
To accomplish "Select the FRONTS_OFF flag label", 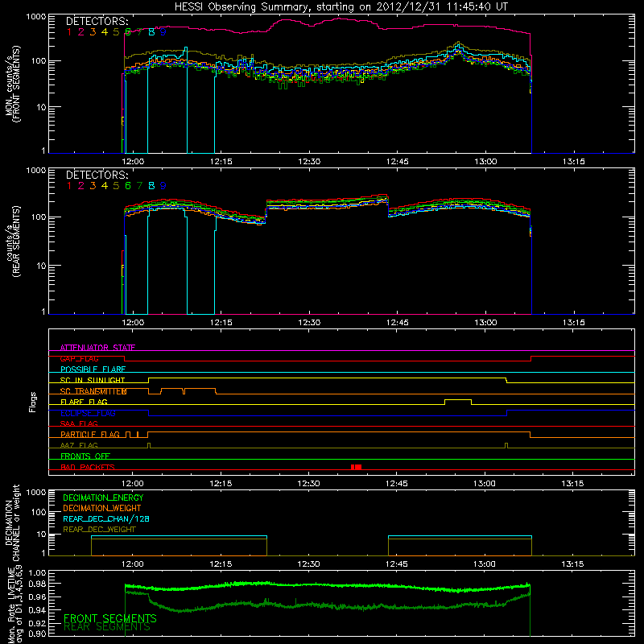I will (x=85, y=456).
